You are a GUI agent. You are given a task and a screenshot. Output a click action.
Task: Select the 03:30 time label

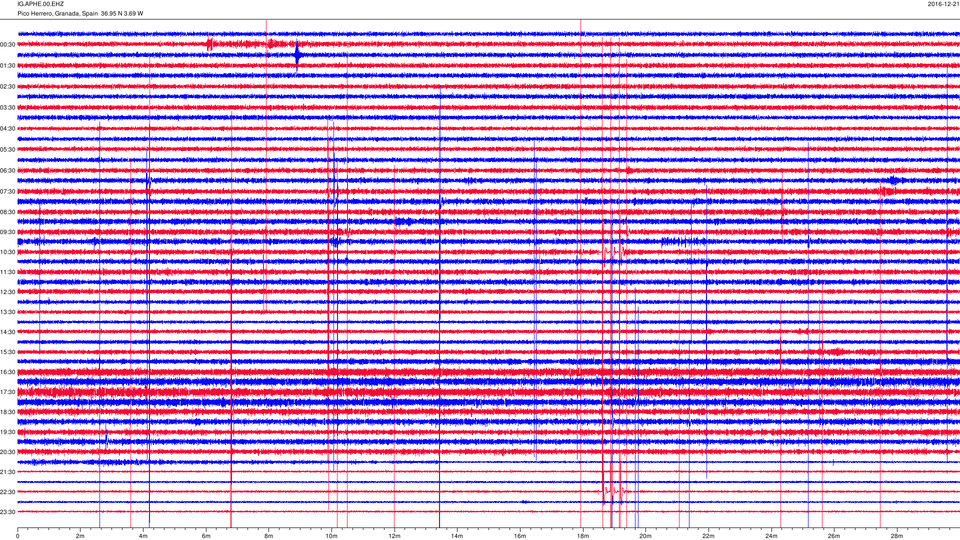pyautogui.click(x=8, y=108)
